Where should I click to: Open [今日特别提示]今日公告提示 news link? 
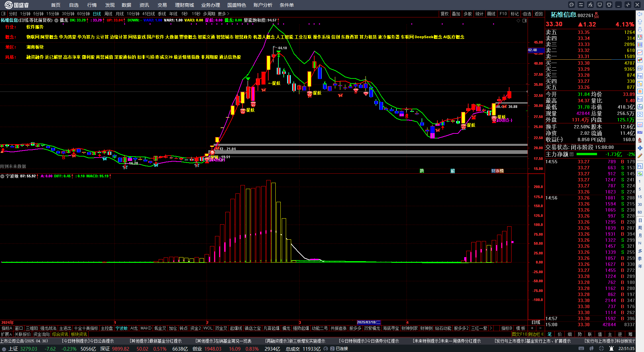88,341
